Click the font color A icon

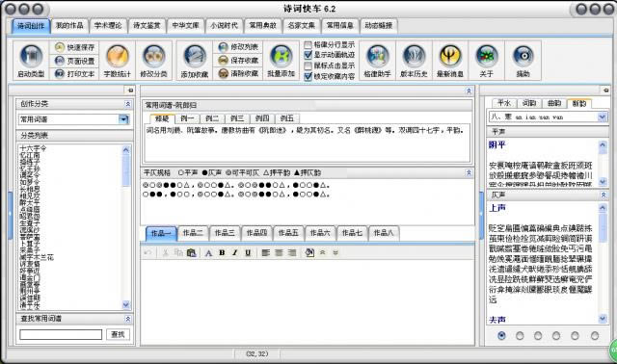[x=208, y=252]
